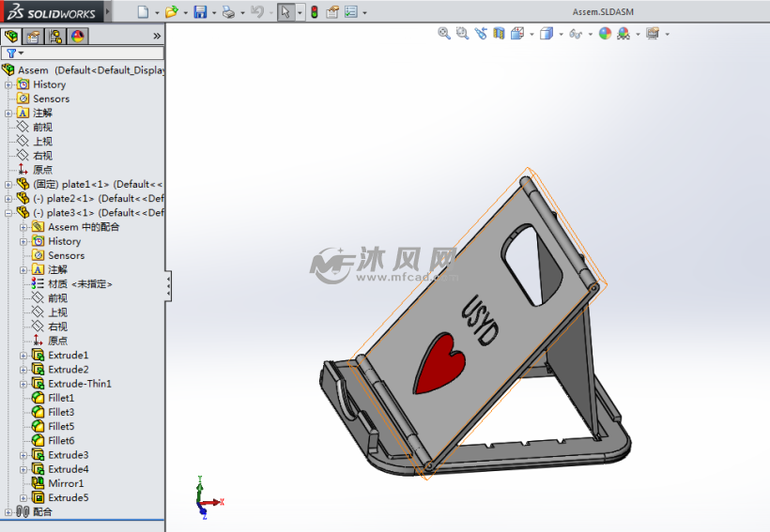Click the Undo arrow icon
The image size is (770, 532).
click(x=257, y=12)
